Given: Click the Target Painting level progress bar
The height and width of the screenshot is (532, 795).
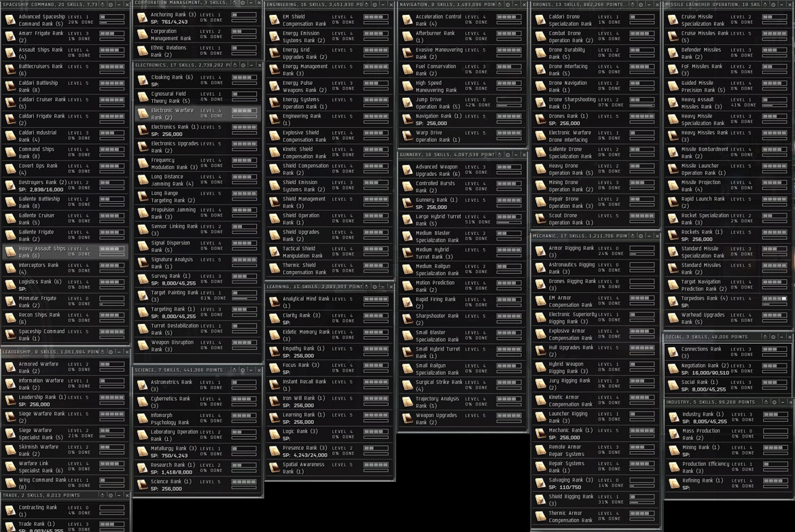Looking at the screenshot, I should tap(244, 293).
